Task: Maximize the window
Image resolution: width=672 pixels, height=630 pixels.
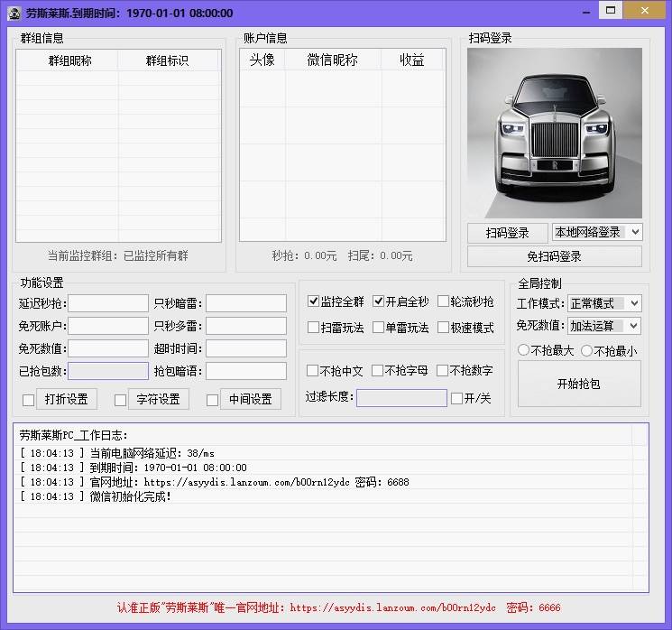Action: point(611,10)
